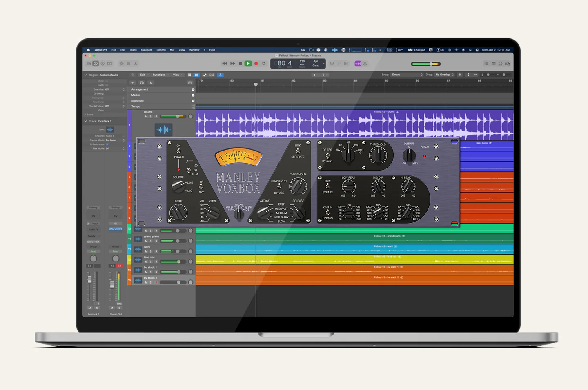Viewport: 588px width, 390px height.
Task: Click the add track plus button
Action: (x=133, y=83)
